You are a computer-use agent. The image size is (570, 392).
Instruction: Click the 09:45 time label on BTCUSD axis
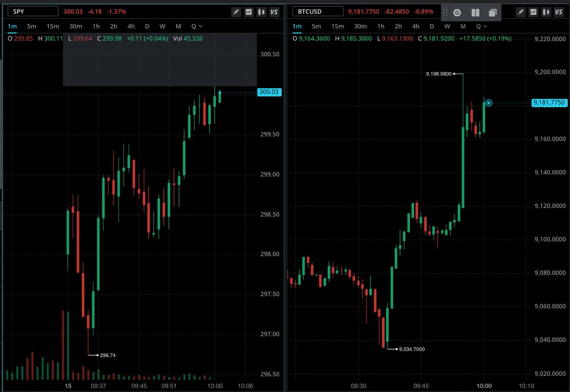point(421,386)
